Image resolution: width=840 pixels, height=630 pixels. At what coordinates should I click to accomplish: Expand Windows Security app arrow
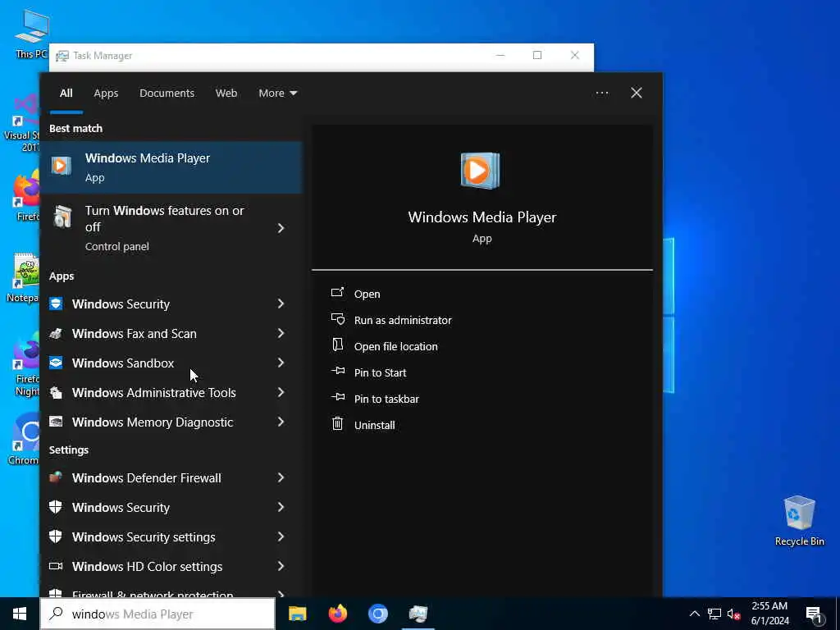[281, 304]
